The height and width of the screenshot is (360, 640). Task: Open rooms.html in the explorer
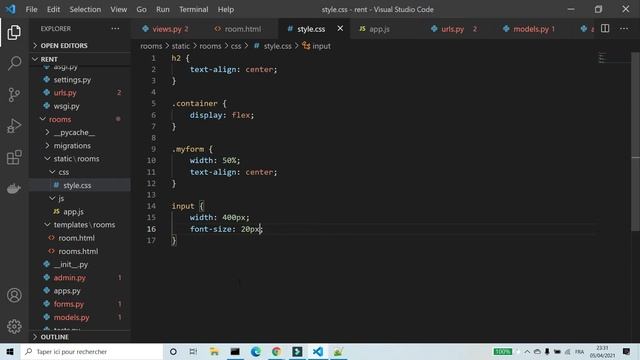pyautogui.click(x=78, y=251)
